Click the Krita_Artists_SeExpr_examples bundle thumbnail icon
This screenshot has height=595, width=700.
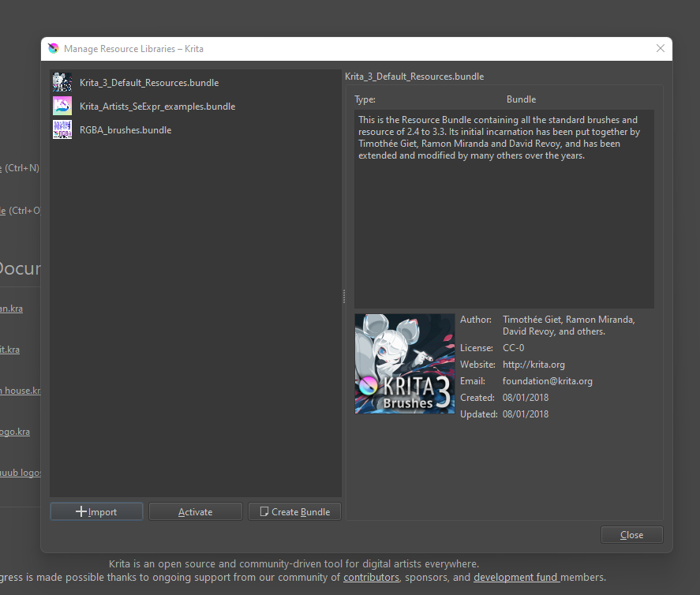[x=62, y=106]
